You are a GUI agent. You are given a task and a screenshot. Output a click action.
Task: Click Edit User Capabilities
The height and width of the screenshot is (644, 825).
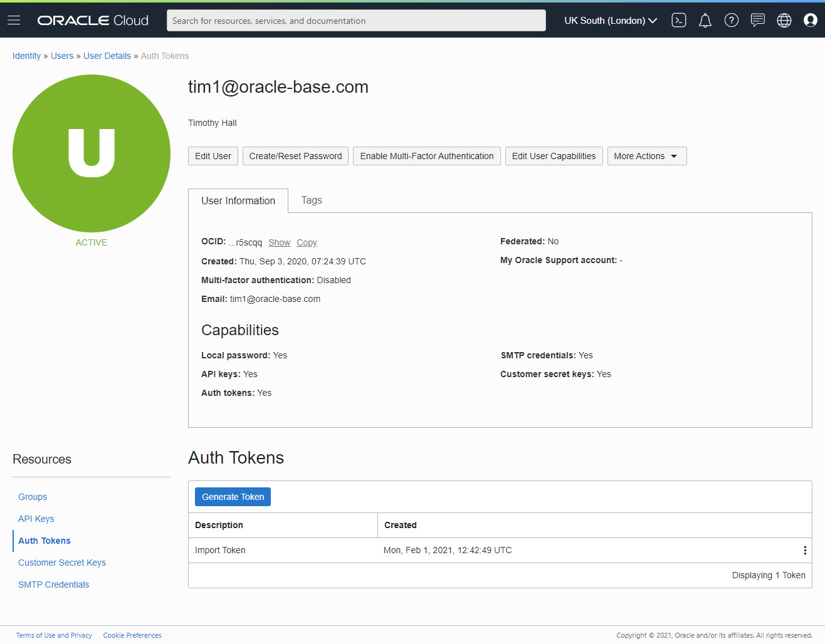pyautogui.click(x=554, y=156)
